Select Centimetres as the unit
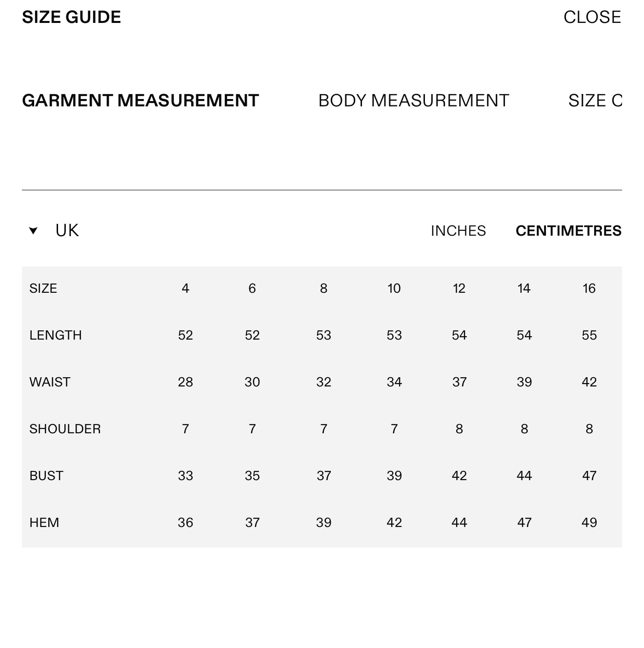Viewport: 644px width, 648px height. coord(568,231)
